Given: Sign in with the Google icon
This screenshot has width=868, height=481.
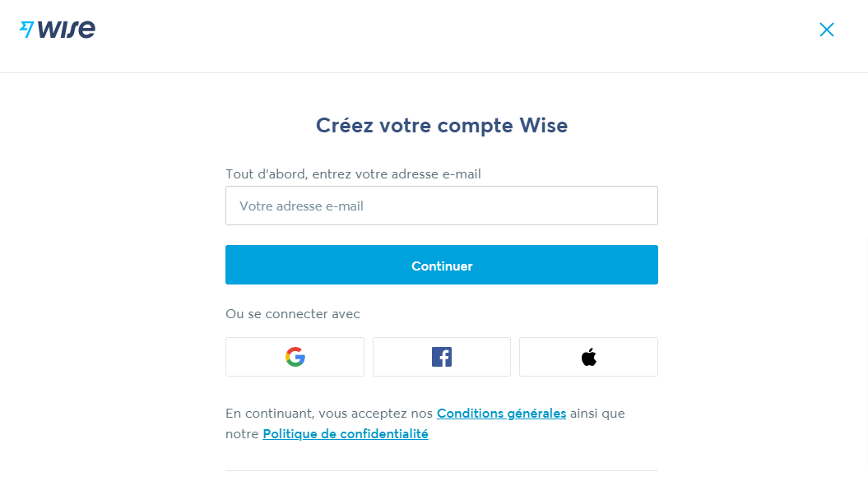Looking at the screenshot, I should 295,357.
